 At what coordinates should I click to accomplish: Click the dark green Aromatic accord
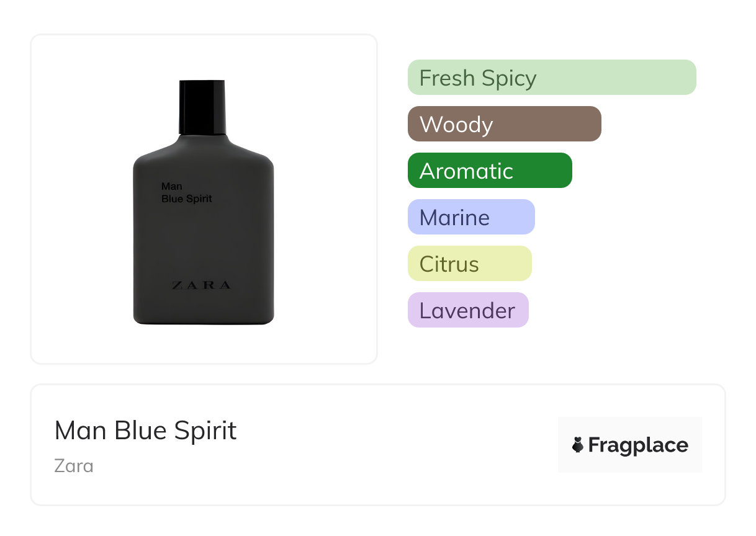point(489,171)
